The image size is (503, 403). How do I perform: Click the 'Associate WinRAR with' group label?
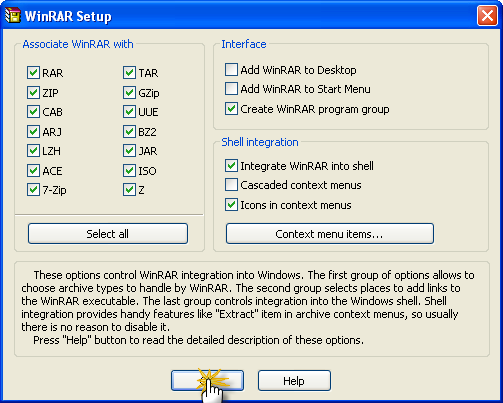(78, 44)
